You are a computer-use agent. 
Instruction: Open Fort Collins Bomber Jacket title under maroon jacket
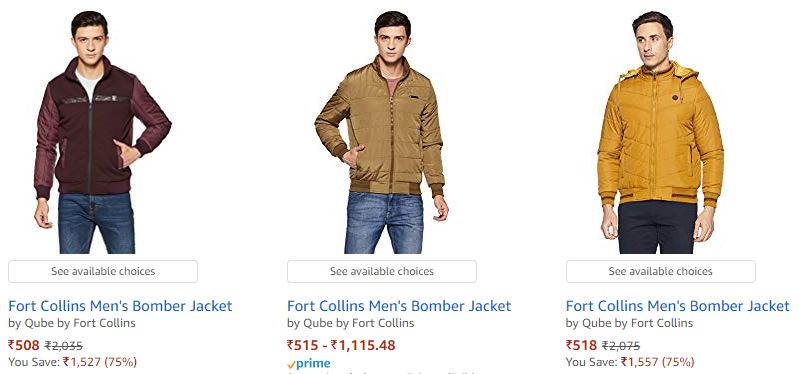click(121, 306)
